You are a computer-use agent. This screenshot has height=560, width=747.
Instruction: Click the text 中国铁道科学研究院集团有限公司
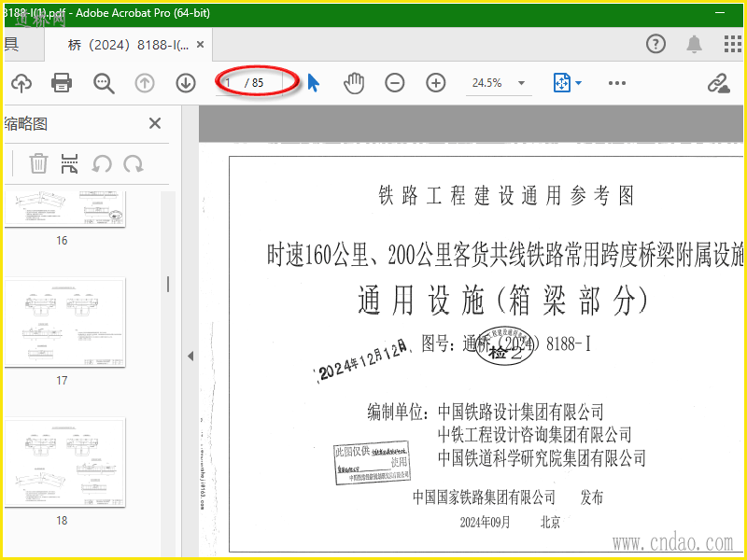[x=542, y=457]
